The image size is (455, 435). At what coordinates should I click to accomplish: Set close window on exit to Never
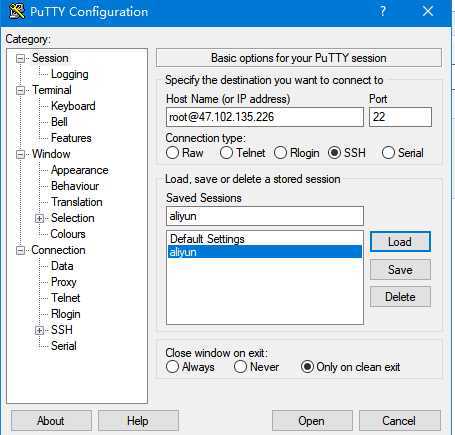[x=240, y=367]
